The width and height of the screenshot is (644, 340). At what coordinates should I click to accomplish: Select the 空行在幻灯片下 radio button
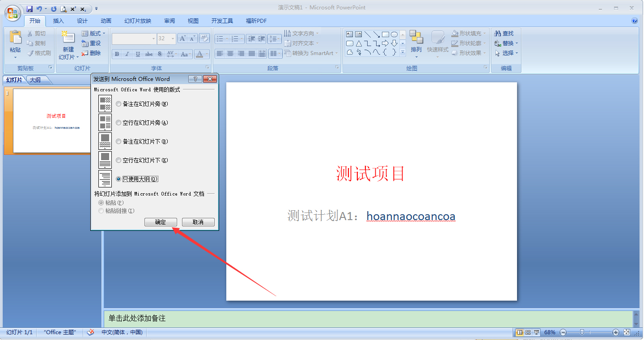click(118, 160)
